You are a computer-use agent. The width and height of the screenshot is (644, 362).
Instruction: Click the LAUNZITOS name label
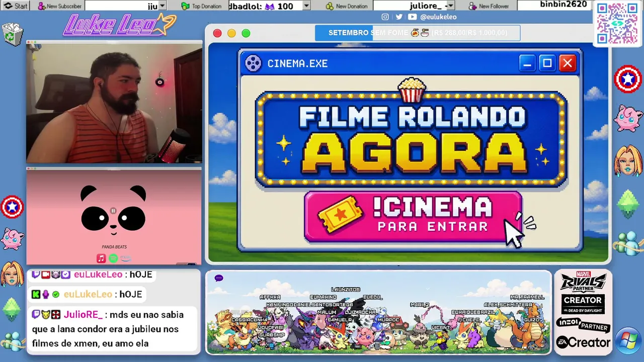pos(346,290)
